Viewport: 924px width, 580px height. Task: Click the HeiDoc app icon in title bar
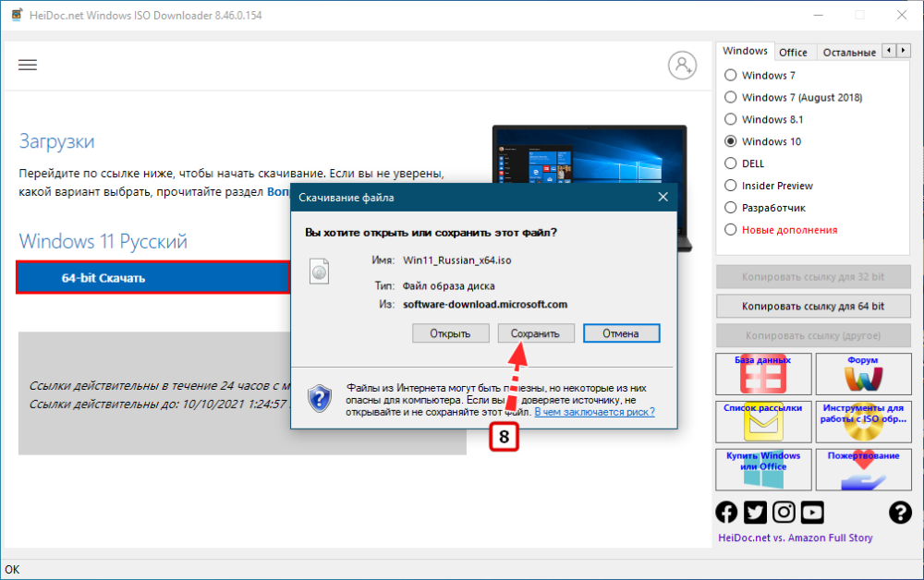[17, 15]
